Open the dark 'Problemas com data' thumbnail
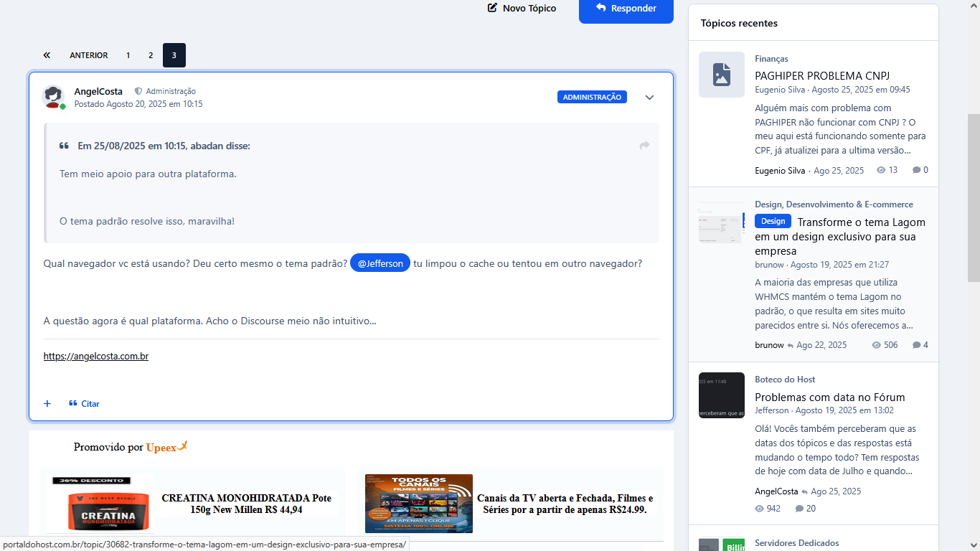This screenshot has height=551, width=980. [722, 395]
